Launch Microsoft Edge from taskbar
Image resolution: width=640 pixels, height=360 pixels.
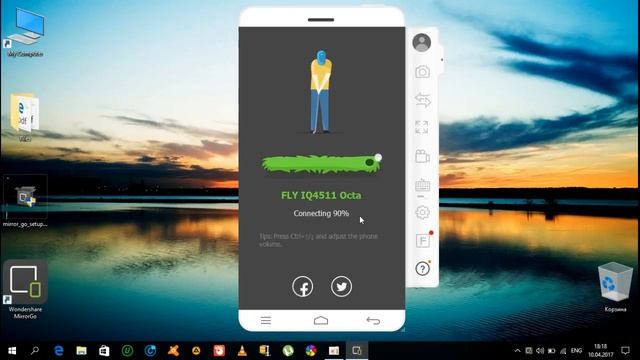[59, 351]
